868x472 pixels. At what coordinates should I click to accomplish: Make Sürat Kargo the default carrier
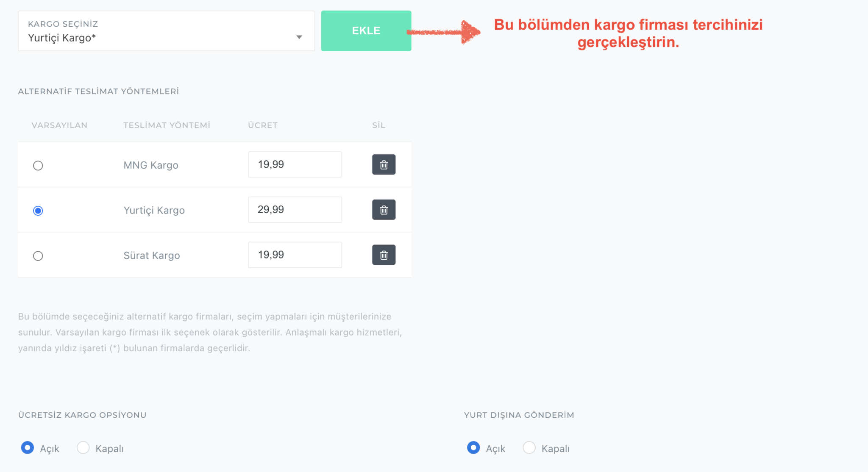pyautogui.click(x=38, y=255)
